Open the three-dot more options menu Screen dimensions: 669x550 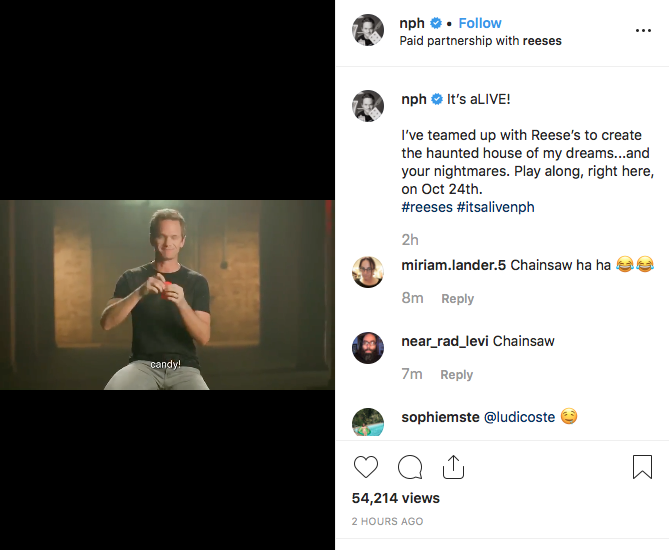click(x=643, y=31)
